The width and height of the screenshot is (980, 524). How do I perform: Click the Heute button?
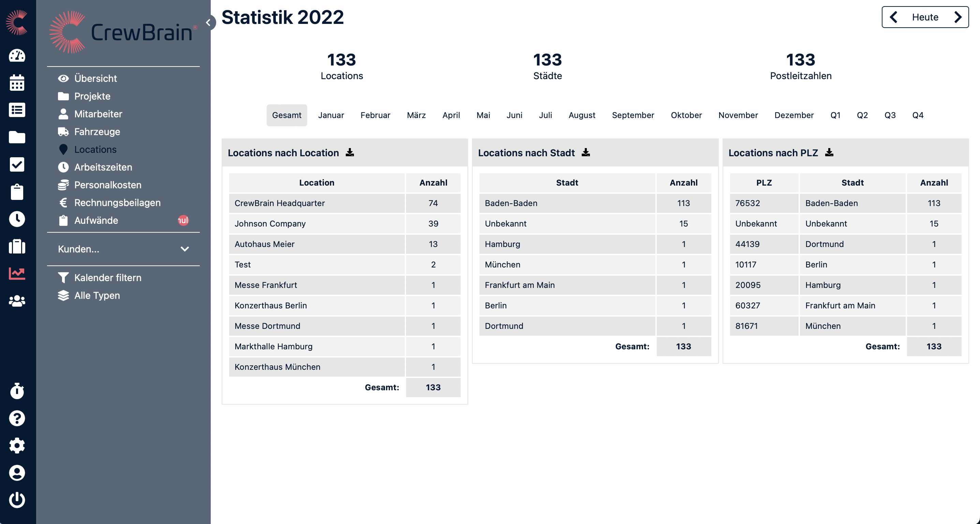(925, 17)
